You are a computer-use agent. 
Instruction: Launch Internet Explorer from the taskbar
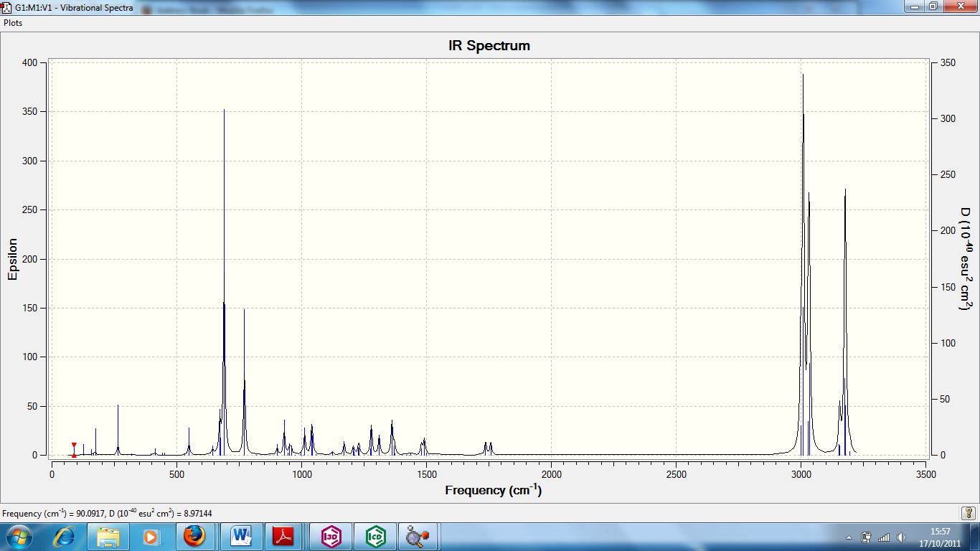click(x=65, y=537)
